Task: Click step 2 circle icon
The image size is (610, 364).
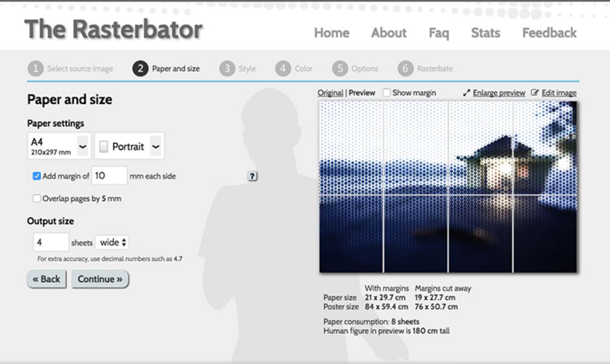Action: [x=140, y=69]
